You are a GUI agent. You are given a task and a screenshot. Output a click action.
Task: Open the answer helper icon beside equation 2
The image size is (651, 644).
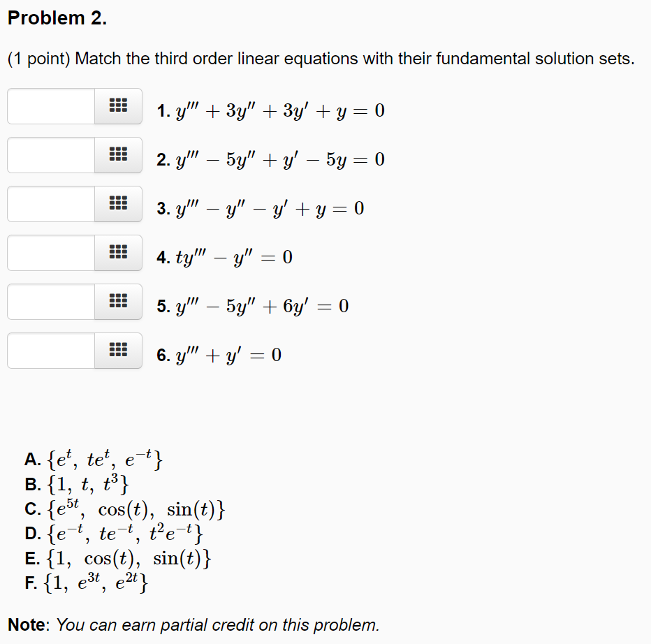(x=117, y=155)
